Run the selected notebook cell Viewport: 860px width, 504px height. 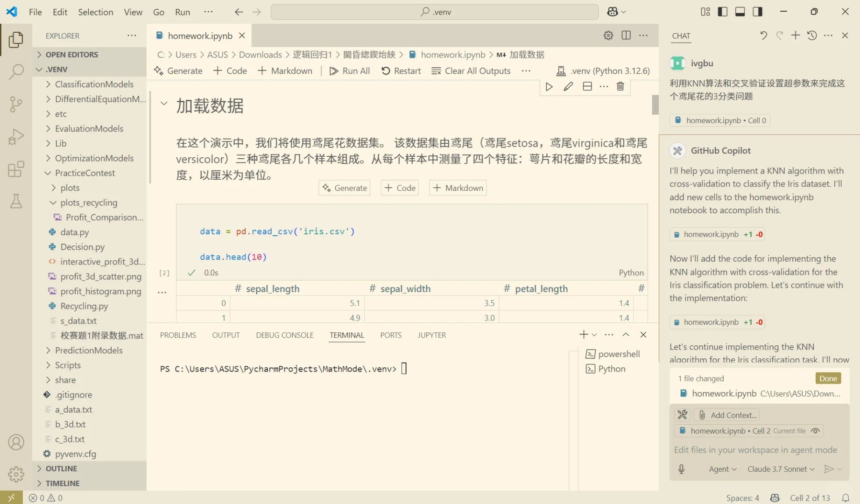[549, 86]
